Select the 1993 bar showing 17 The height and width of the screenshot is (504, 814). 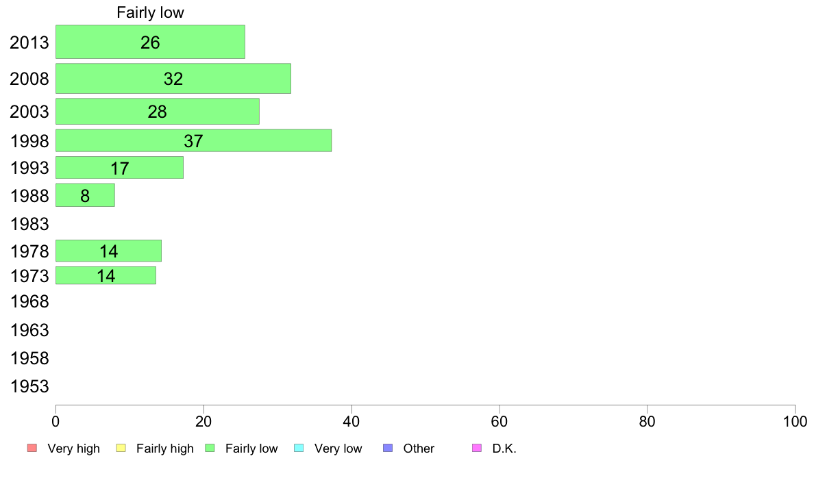119,167
